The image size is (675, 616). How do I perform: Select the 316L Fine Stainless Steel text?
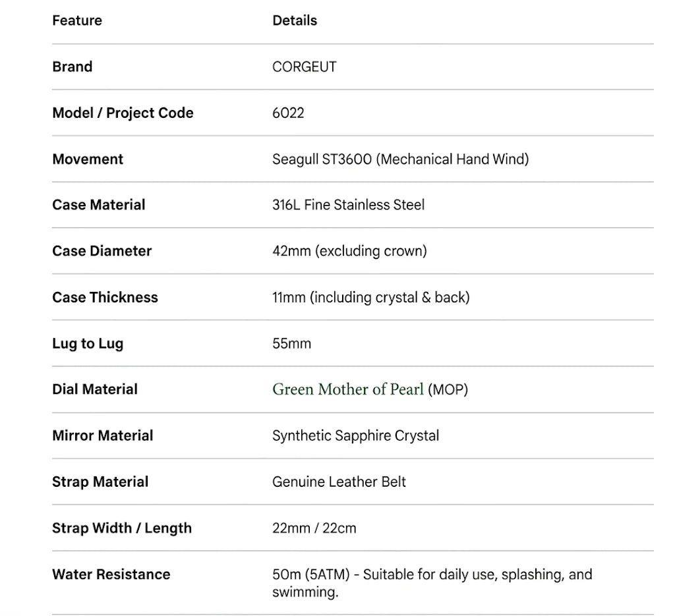tap(348, 205)
